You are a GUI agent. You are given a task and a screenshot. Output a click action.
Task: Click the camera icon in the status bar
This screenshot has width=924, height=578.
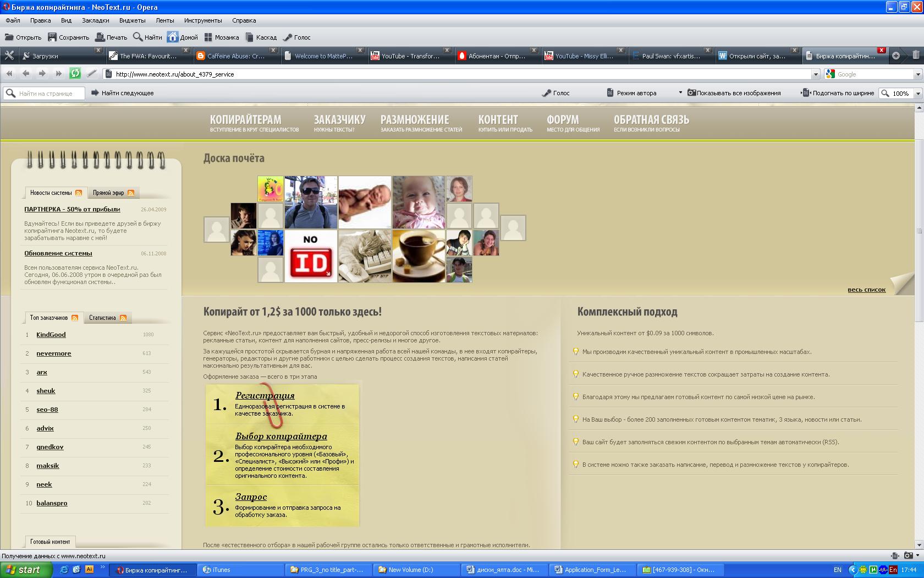coord(909,556)
